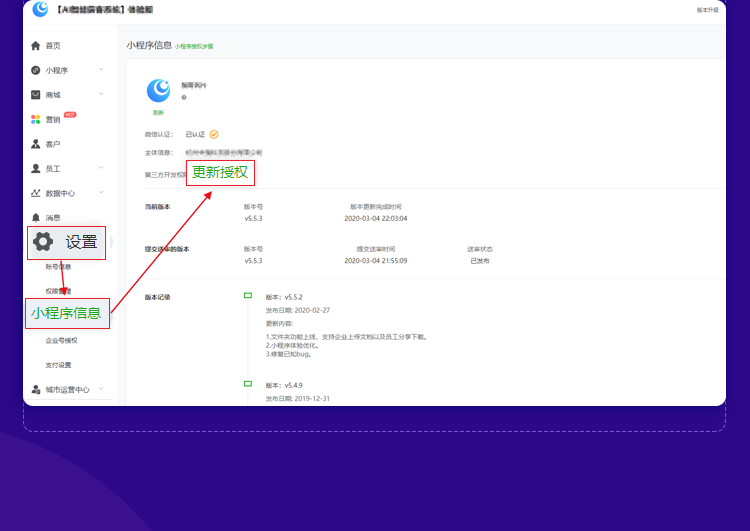Click the 数据中心 chart icon
The width and height of the screenshot is (750, 531).
[36, 193]
